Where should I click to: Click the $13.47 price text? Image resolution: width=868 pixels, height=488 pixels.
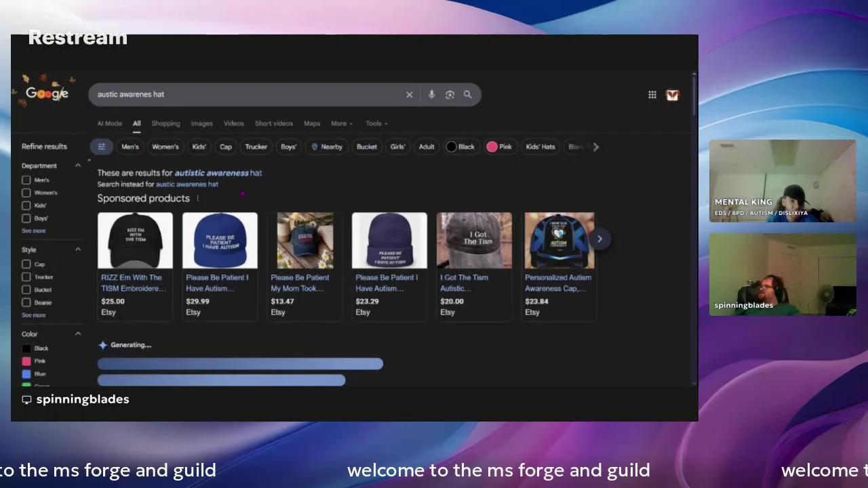point(282,302)
